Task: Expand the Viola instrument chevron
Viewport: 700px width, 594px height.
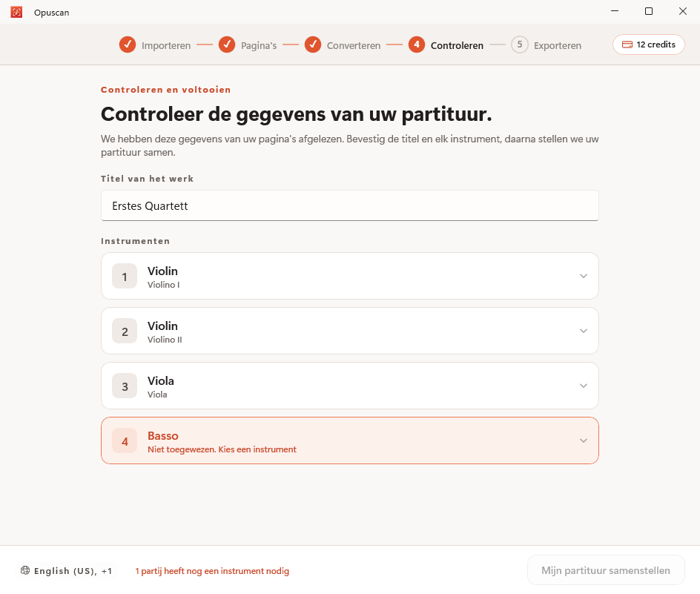Action: pos(583,386)
